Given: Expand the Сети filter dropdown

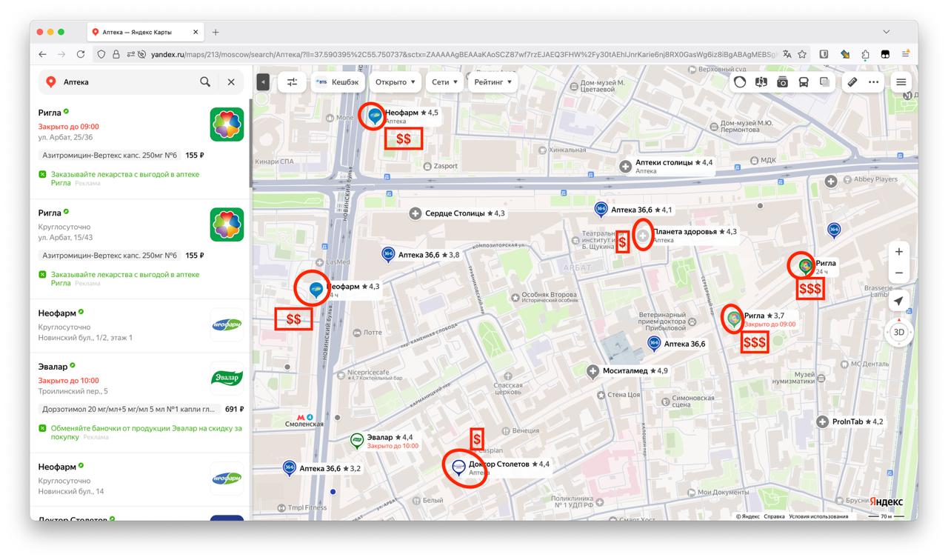Looking at the screenshot, I should 445,82.
